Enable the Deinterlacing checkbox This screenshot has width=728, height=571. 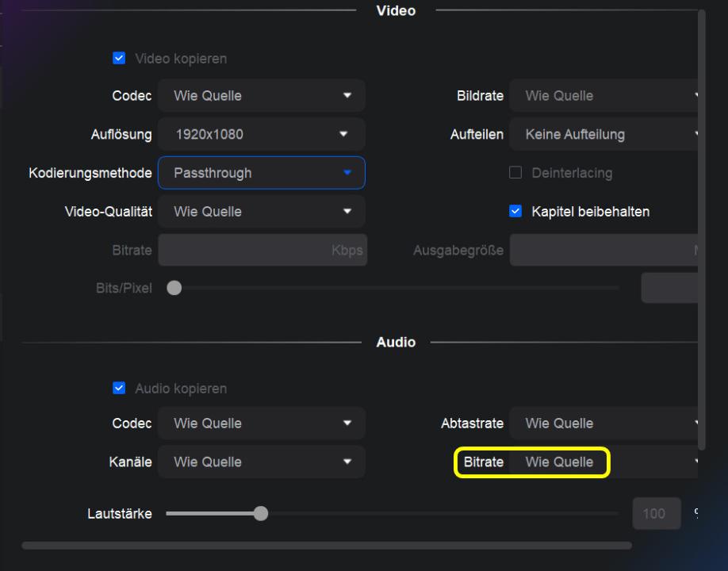pyautogui.click(x=515, y=173)
